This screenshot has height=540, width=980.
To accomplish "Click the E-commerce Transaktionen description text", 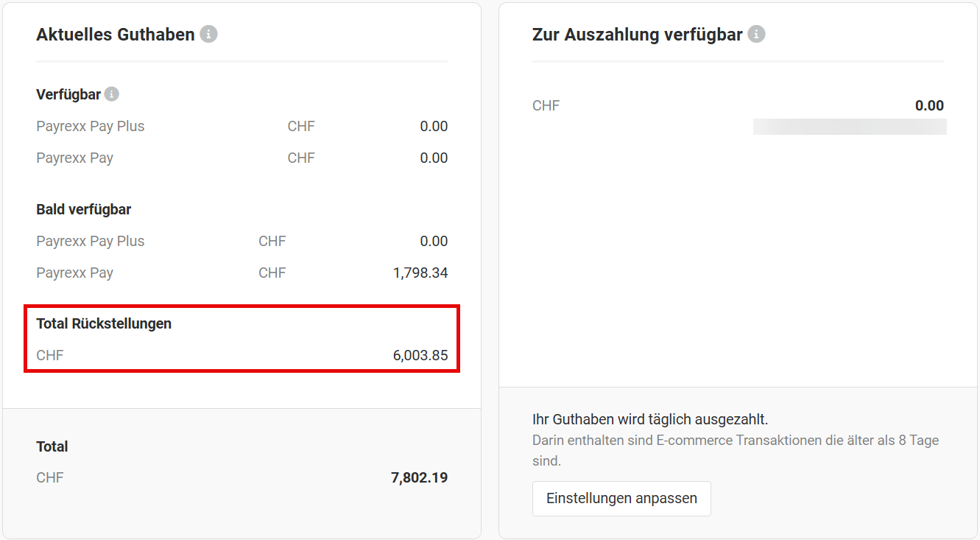I will pos(735,441).
